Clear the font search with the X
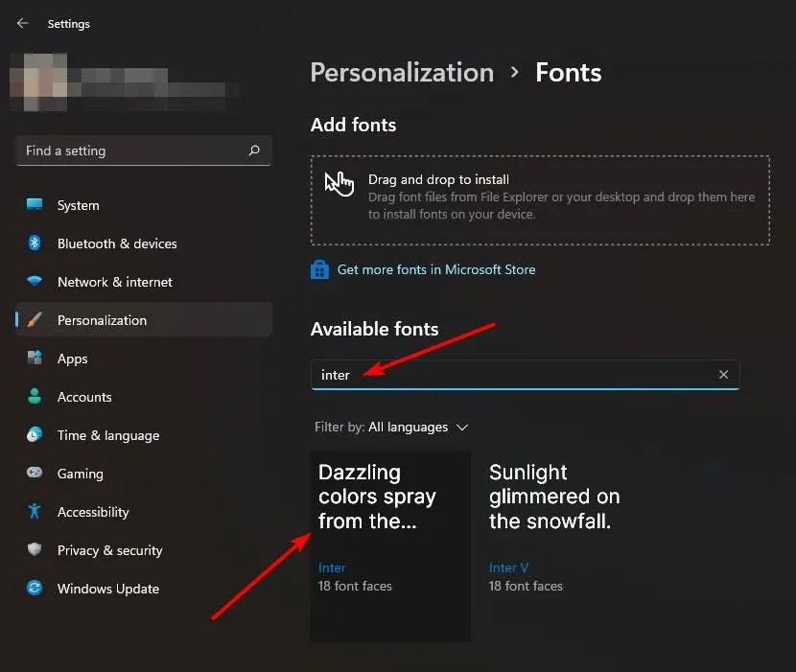Image resolution: width=796 pixels, height=672 pixels. tap(723, 375)
